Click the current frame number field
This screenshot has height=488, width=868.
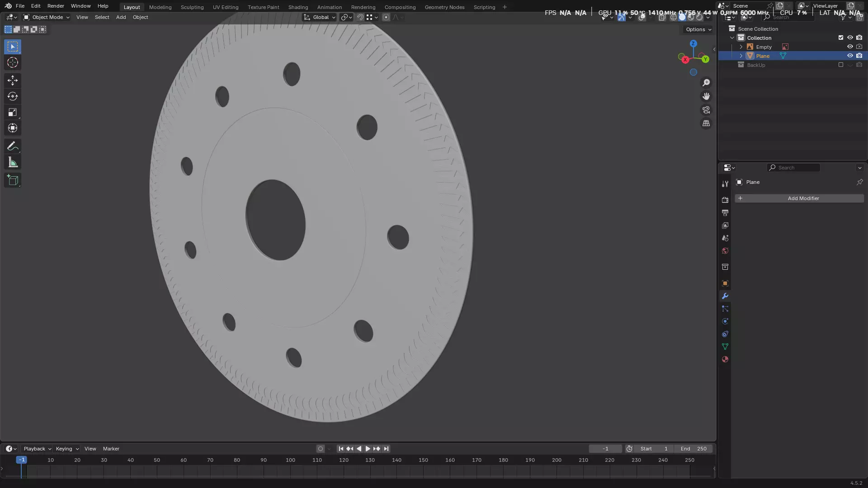click(605, 449)
